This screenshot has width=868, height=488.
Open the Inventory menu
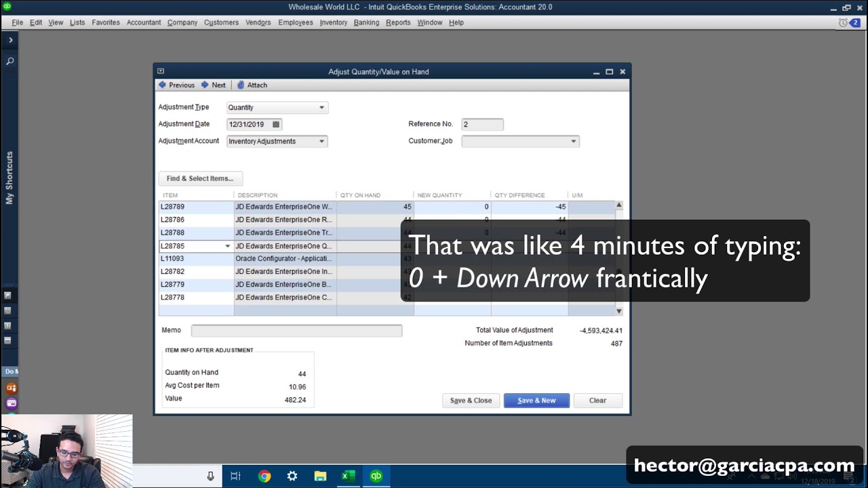pos(334,22)
